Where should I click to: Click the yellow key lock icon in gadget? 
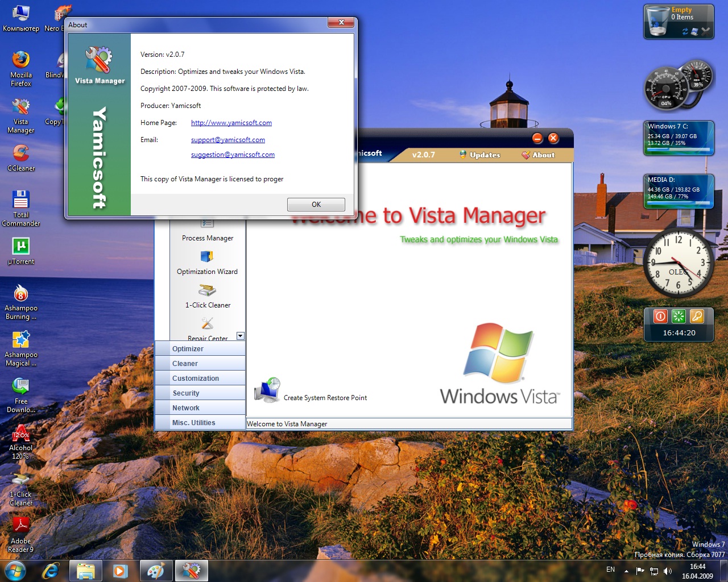(x=697, y=317)
